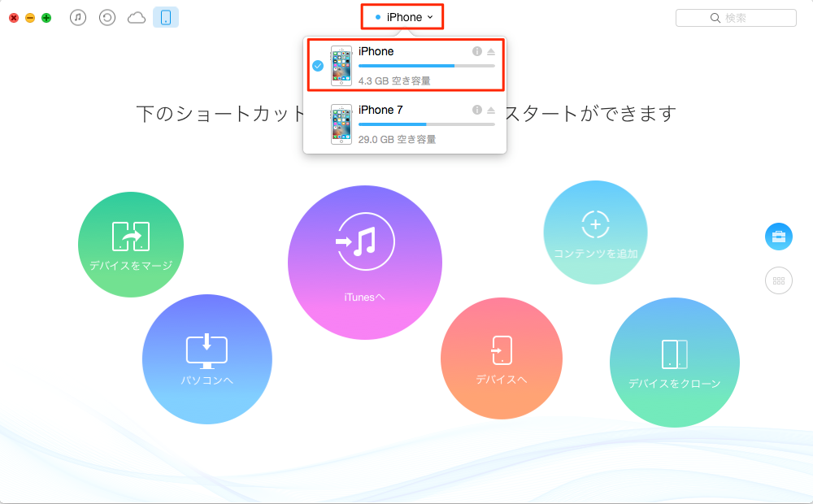The image size is (813, 504).
Task: Open the iCloud content icon
Action: click(137, 18)
